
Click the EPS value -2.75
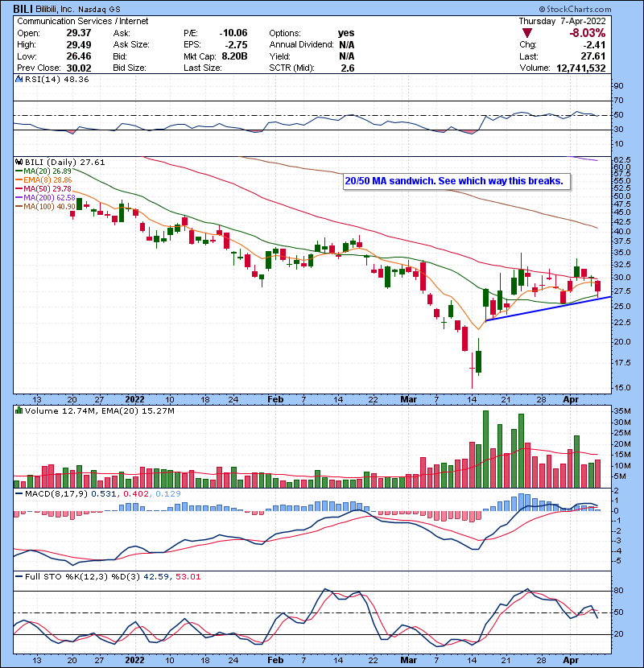(236, 45)
